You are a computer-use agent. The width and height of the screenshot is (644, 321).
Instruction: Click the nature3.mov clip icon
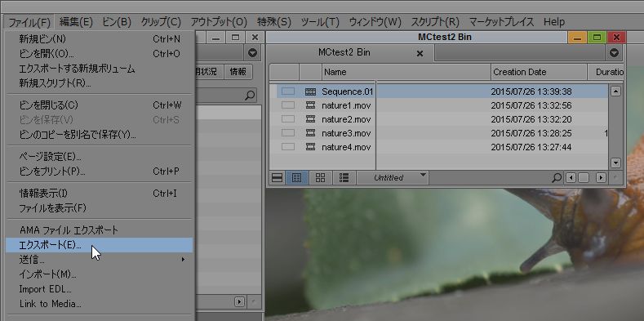point(310,133)
